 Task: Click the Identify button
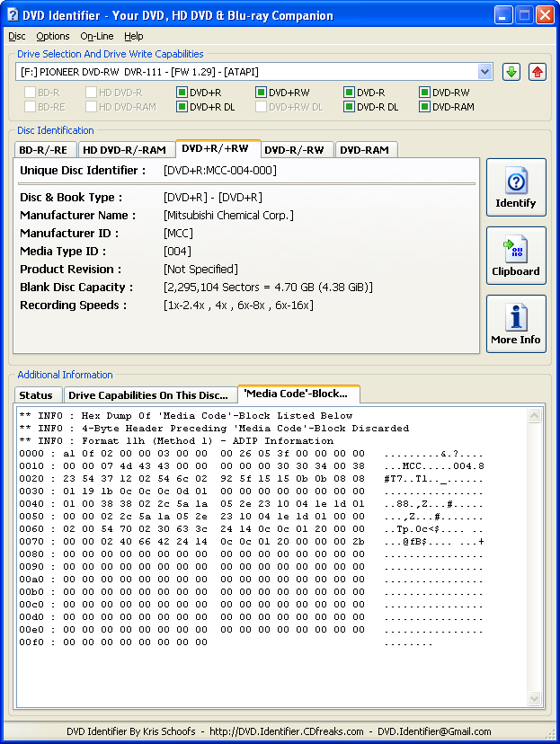tap(516, 188)
